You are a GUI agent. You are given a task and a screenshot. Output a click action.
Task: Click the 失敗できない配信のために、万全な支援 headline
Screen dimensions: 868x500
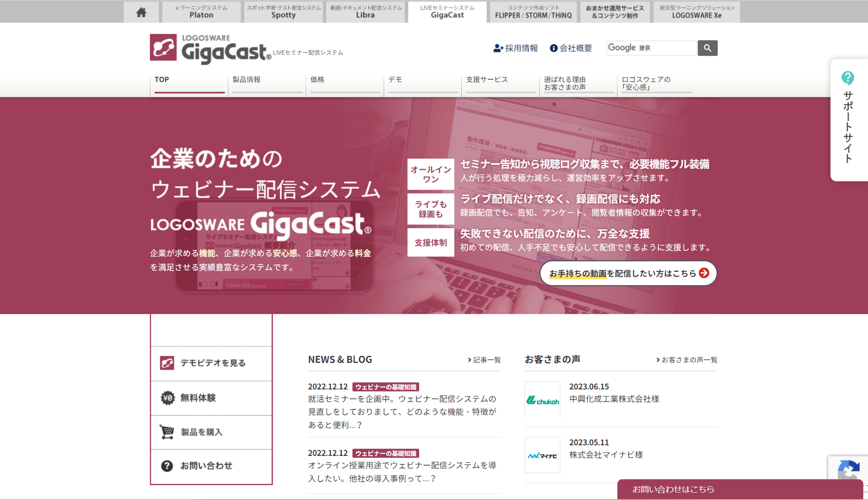[x=555, y=234]
